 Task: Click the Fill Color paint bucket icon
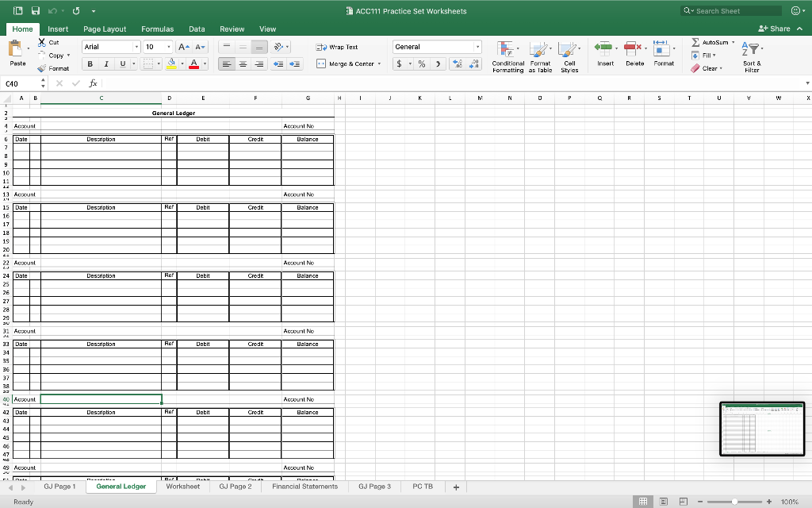(x=171, y=63)
